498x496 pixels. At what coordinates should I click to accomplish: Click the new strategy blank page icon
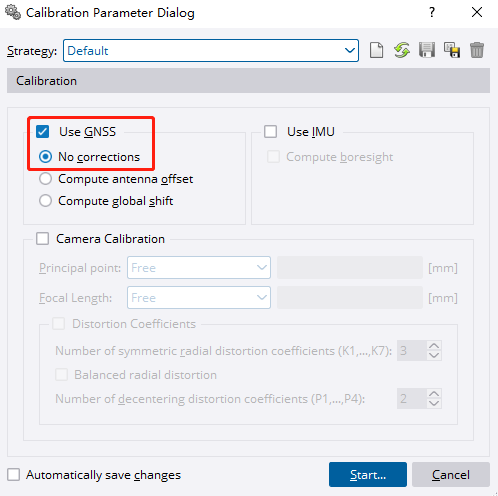pos(376,51)
